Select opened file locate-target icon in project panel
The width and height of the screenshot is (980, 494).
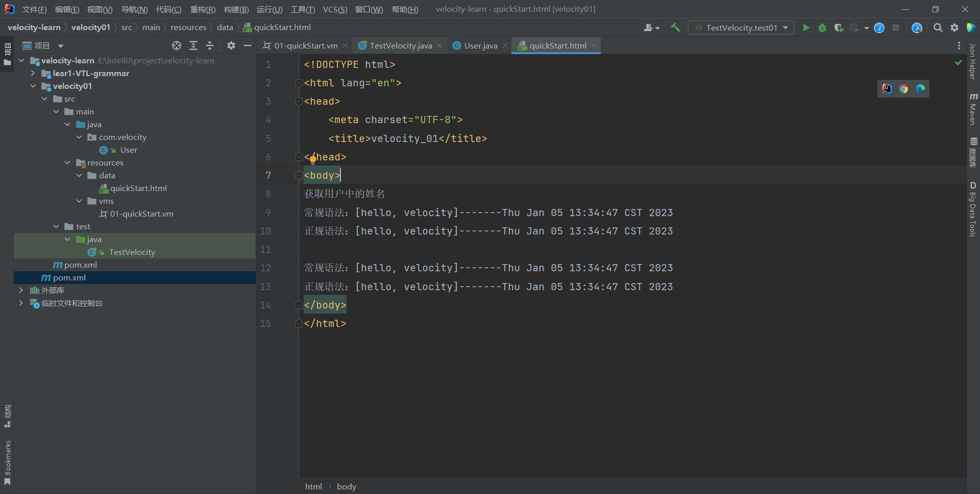click(x=177, y=45)
